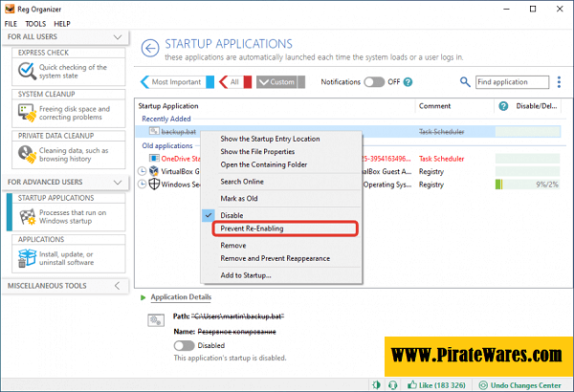The width and height of the screenshot is (574, 392).
Task: Select Prevent Re-Enabling from context menu
Action: click(x=252, y=229)
